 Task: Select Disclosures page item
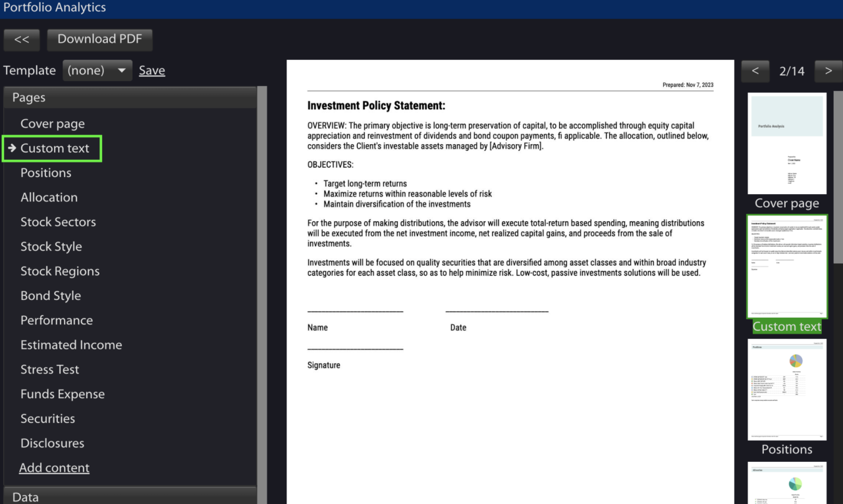pos(52,443)
